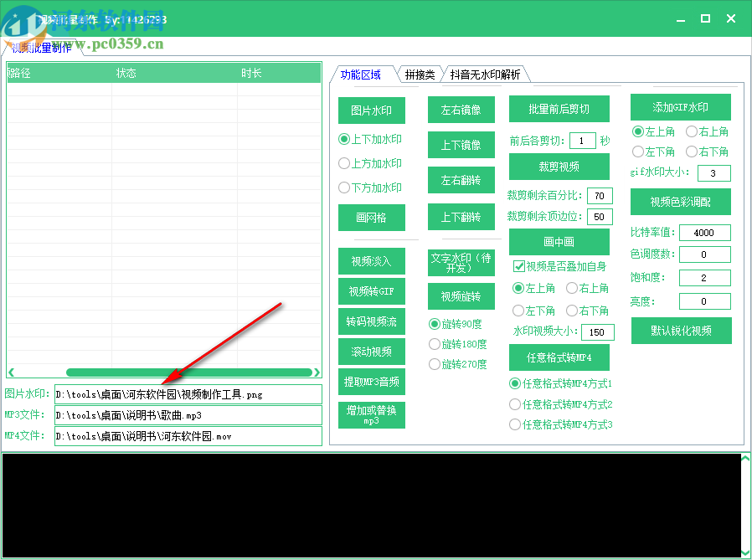The height and width of the screenshot is (560, 752).
Task: Click the 添加GIF水印 button
Action: pyautogui.click(x=680, y=107)
